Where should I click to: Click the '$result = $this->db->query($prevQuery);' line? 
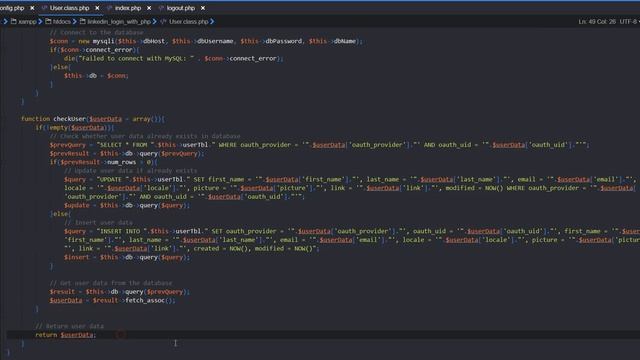click(120, 291)
